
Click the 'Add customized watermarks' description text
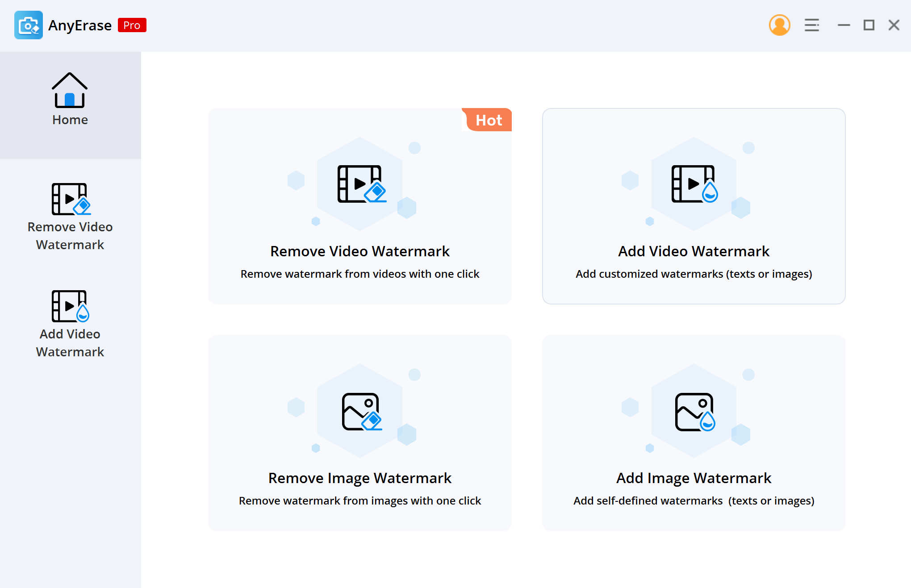[693, 274]
